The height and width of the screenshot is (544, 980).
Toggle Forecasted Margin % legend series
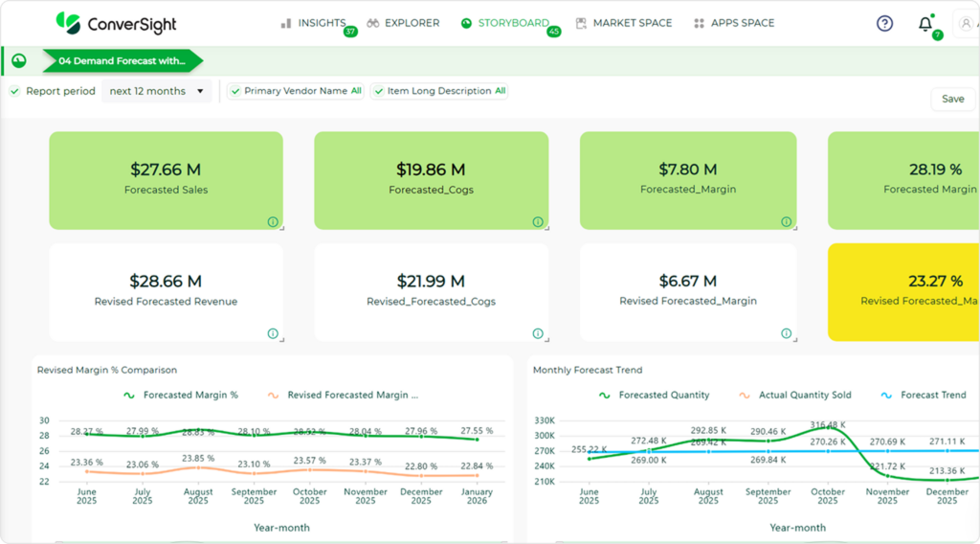click(181, 396)
